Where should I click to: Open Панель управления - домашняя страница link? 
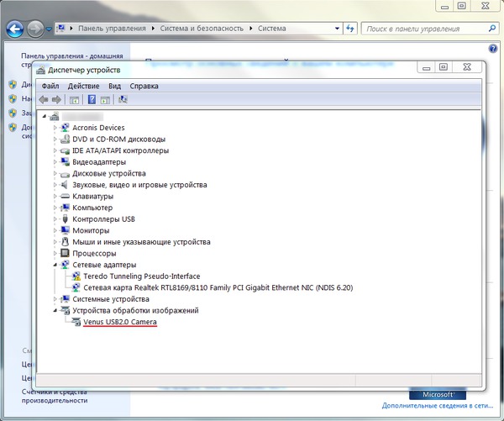click(72, 61)
